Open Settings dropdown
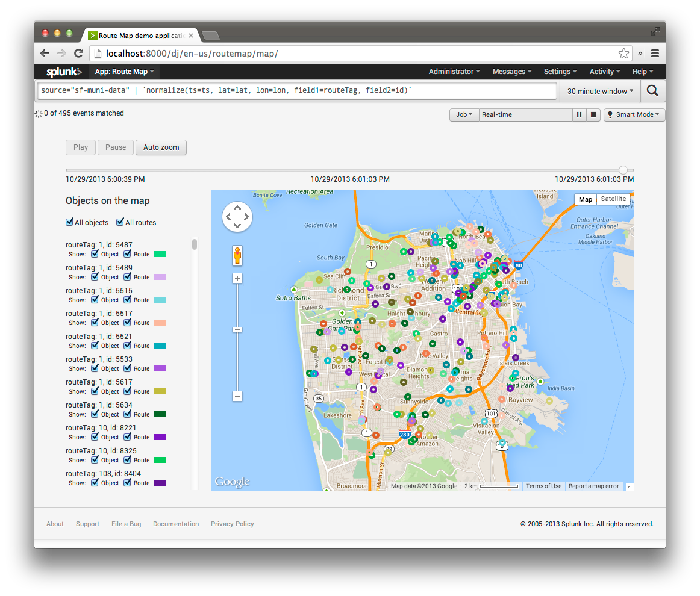This screenshot has height=596, width=700. pos(560,72)
